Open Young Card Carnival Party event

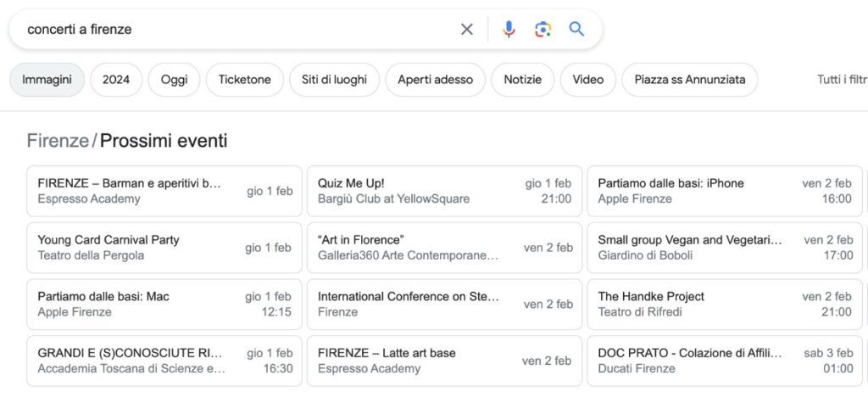click(164, 248)
